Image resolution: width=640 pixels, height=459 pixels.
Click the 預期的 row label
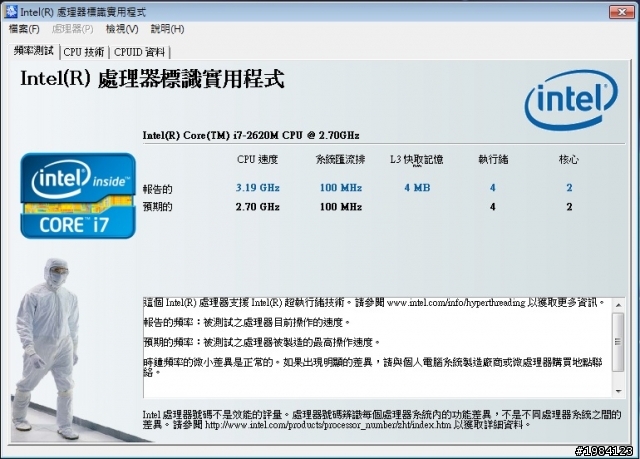pyautogui.click(x=158, y=207)
